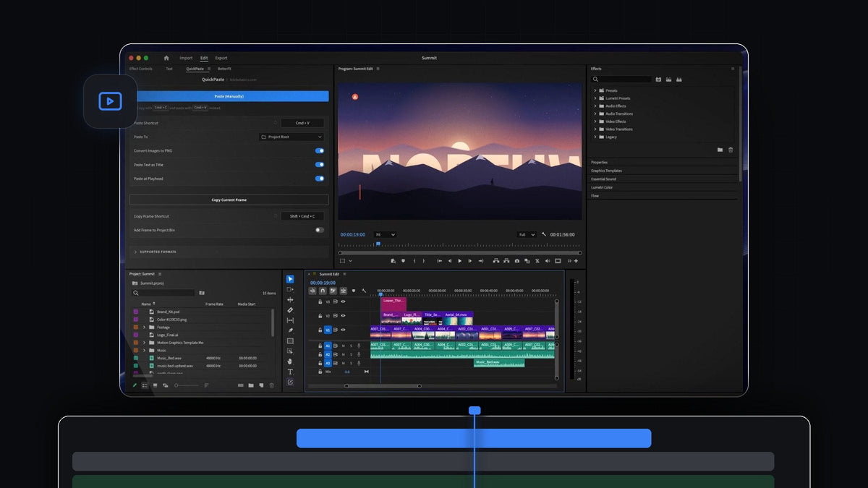Open the Export workspace tab
868x488 pixels.
pyautogui.click(x=221, y=58)
